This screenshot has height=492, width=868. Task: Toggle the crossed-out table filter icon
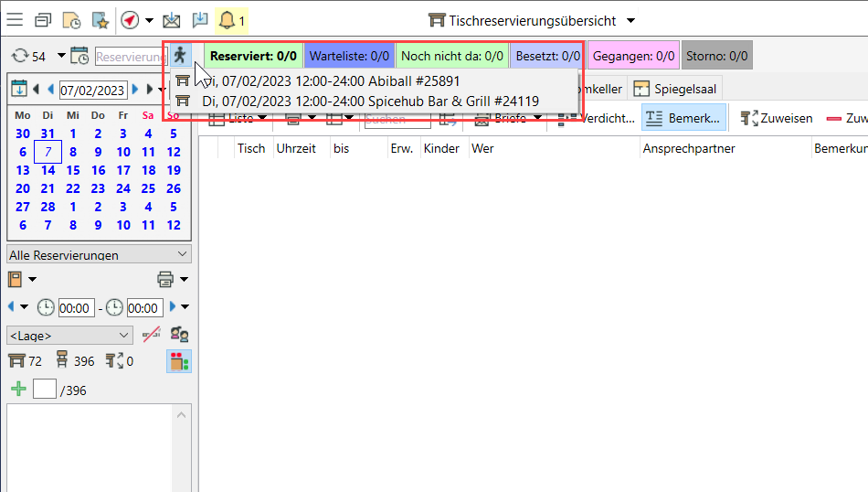[x=152, y=335]
